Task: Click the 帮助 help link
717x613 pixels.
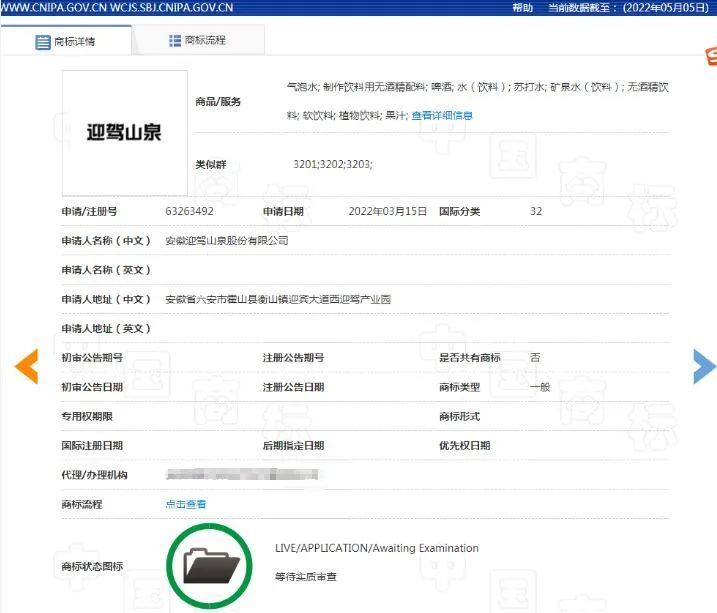Action: pyautogui.click(x=522, y=8)
